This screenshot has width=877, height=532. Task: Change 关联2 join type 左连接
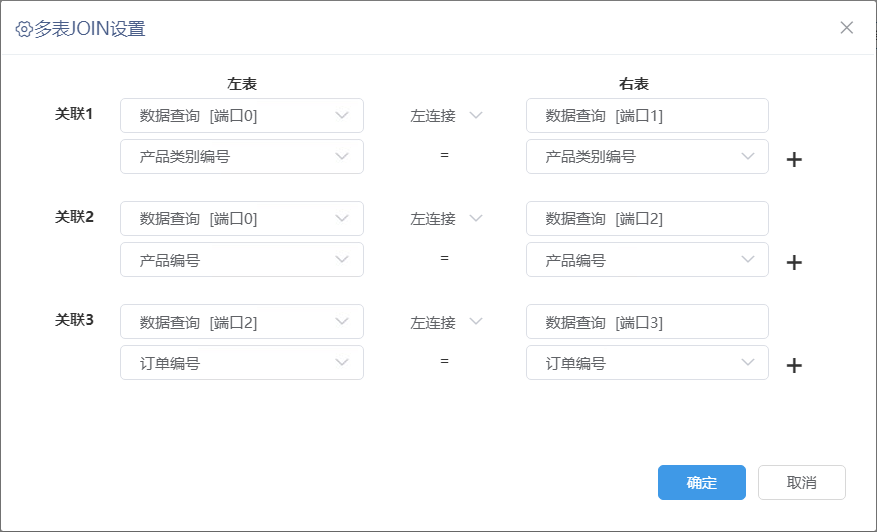446,219
